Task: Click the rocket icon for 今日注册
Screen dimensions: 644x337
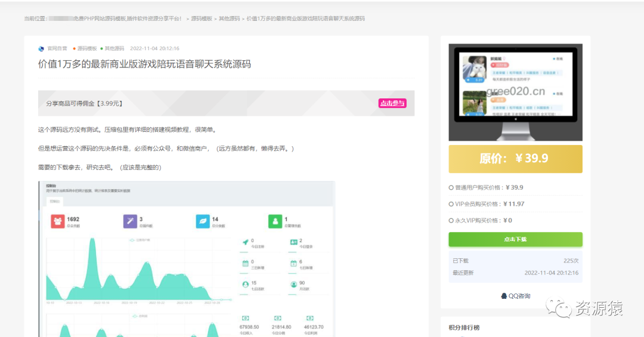Action: click(245, 243)
